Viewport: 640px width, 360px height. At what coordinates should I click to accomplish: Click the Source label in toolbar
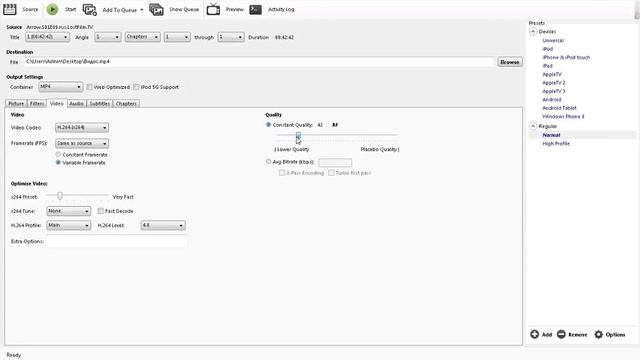coord(30,9)
